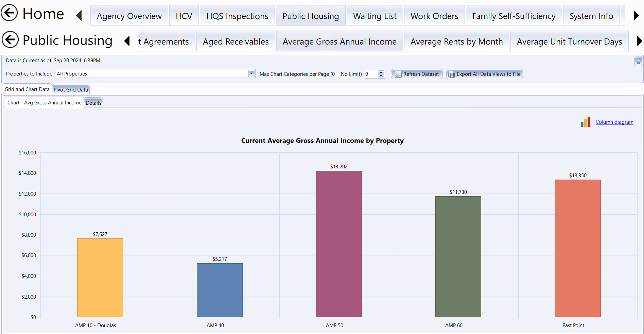Click the Column diagram link

(x=614, y=122)
